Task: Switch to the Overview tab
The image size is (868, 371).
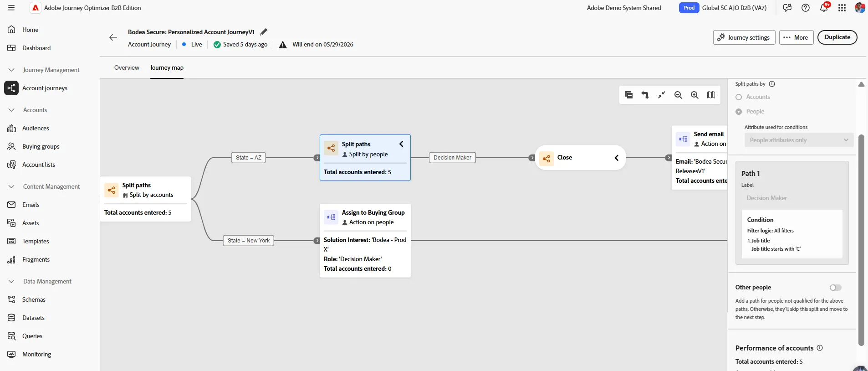Action: click(x=127, y=67)
